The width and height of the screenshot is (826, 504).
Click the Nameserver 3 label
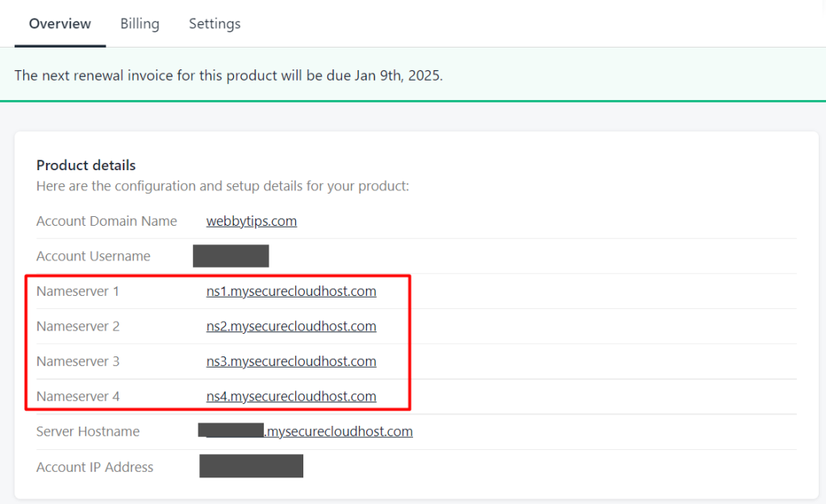click(x=77, y=361)
